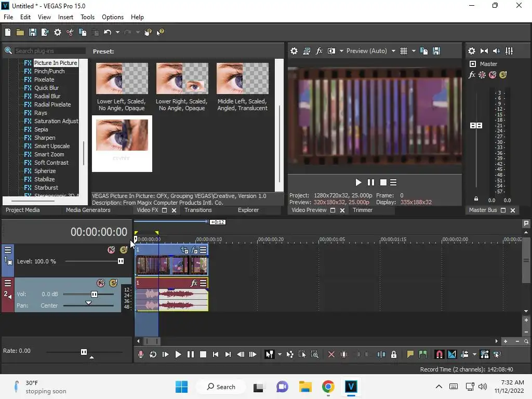This screenshot has height=399, width=532.
Task: Select the Stabilize plug-in
Action: pyautogui.click(x=45, y=179)
